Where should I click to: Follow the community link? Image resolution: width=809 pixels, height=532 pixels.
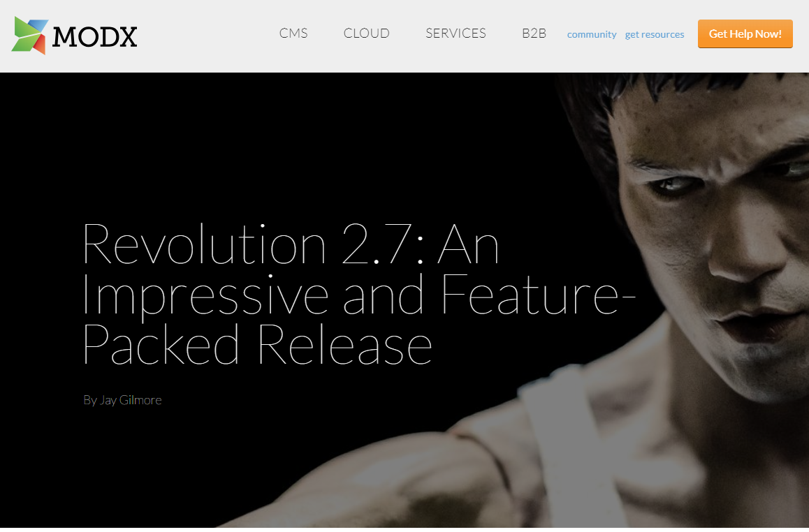pyautogui.click(x=592, y=34)
